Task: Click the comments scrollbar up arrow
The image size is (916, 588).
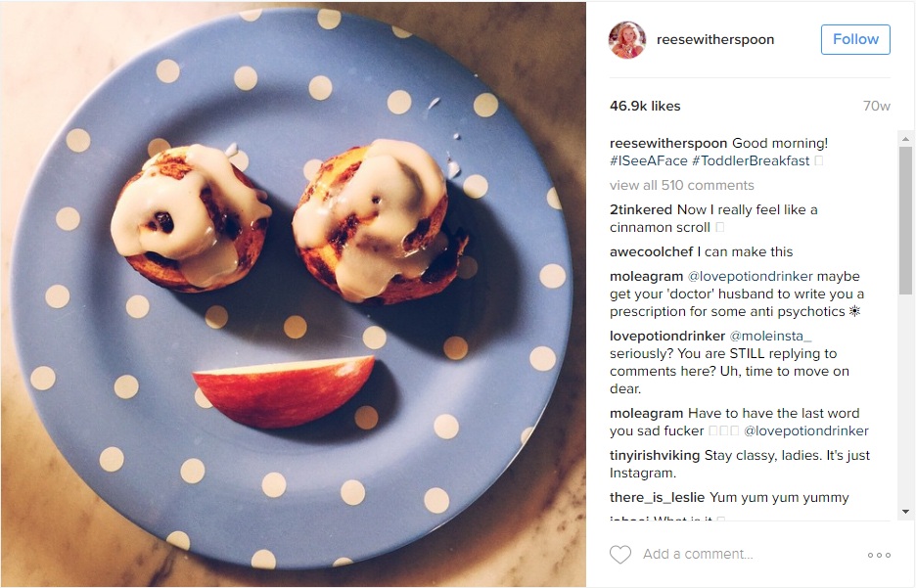Action: pyautogui.click(x=905, y=139)
